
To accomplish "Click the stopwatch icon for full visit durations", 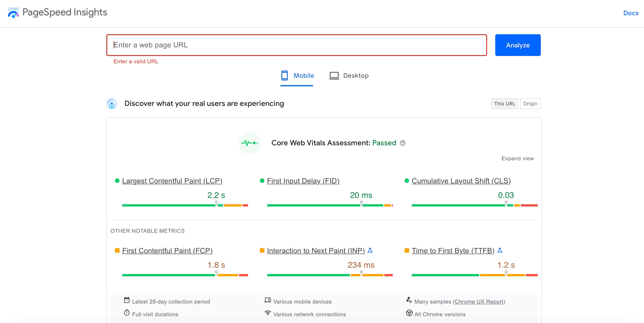I will pos(127,313).
